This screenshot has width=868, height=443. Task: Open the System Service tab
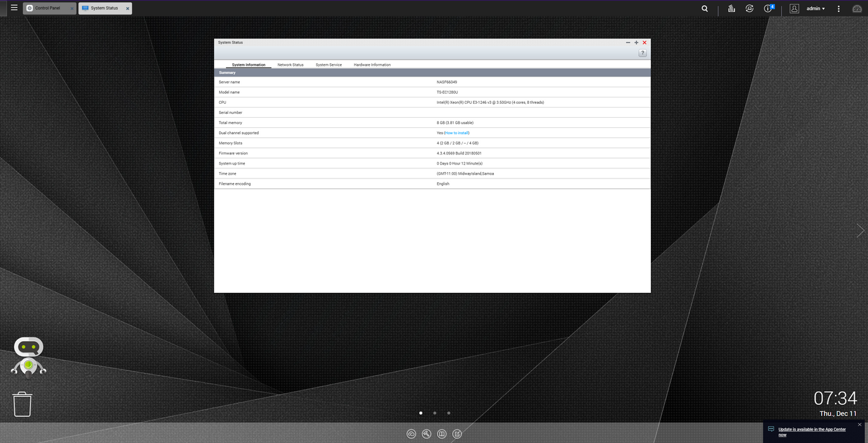click(x=329, y=65)
